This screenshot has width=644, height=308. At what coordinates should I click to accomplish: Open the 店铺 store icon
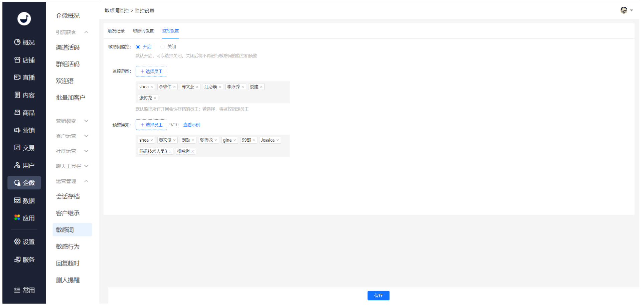(x=17, y=60)
